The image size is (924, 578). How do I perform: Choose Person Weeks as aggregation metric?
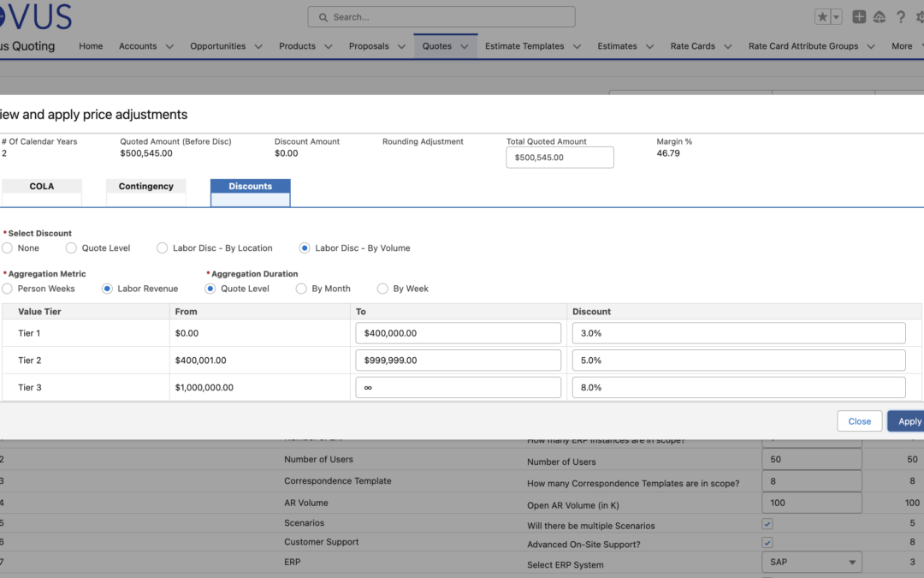coord(7,289)
